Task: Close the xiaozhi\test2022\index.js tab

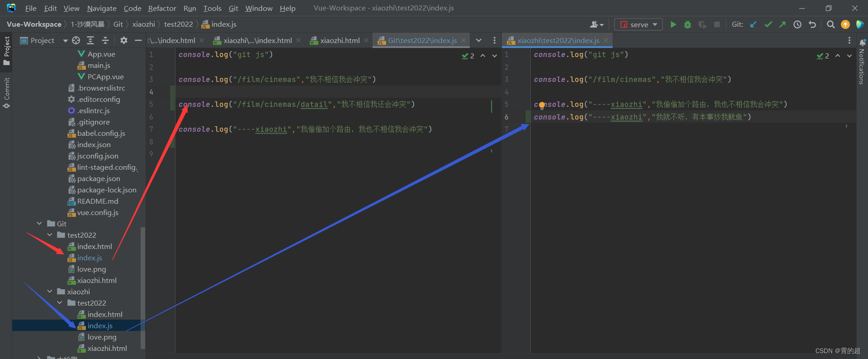Action: [606, 40]
